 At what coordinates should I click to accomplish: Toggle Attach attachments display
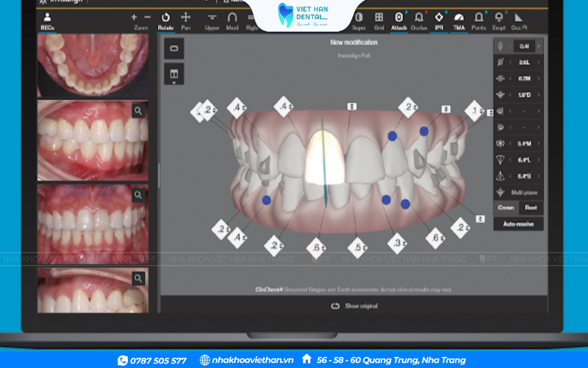click(399, 20)
